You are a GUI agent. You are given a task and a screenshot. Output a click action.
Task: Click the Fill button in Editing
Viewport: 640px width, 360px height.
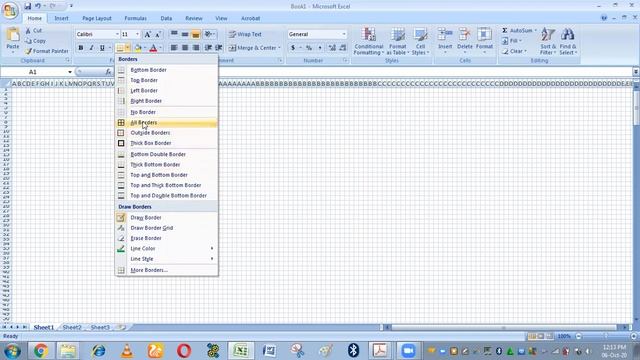(512, 41)
